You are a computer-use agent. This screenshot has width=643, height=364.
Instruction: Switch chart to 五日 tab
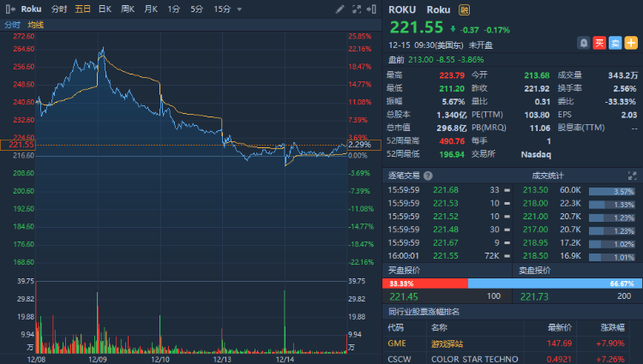pos(82,9)
